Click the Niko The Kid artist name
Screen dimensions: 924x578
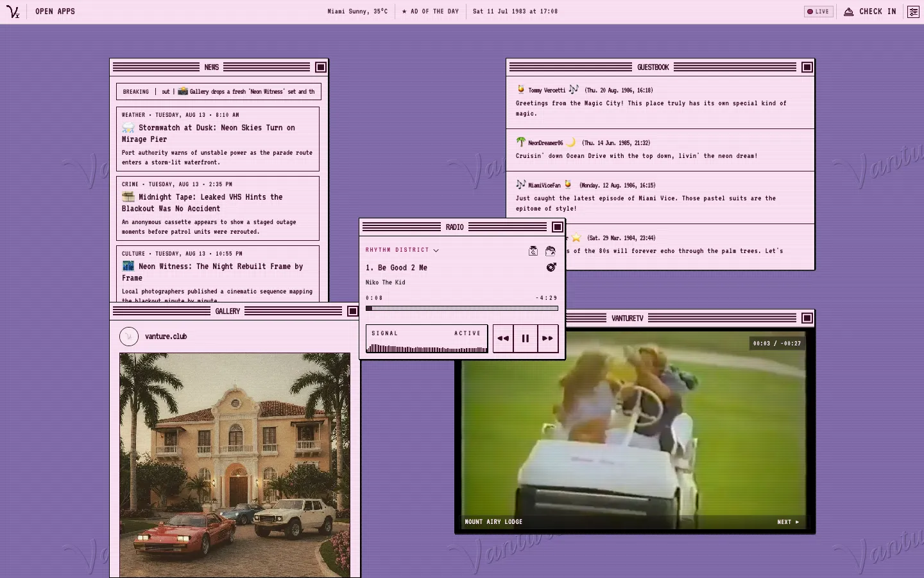point(386,283)
